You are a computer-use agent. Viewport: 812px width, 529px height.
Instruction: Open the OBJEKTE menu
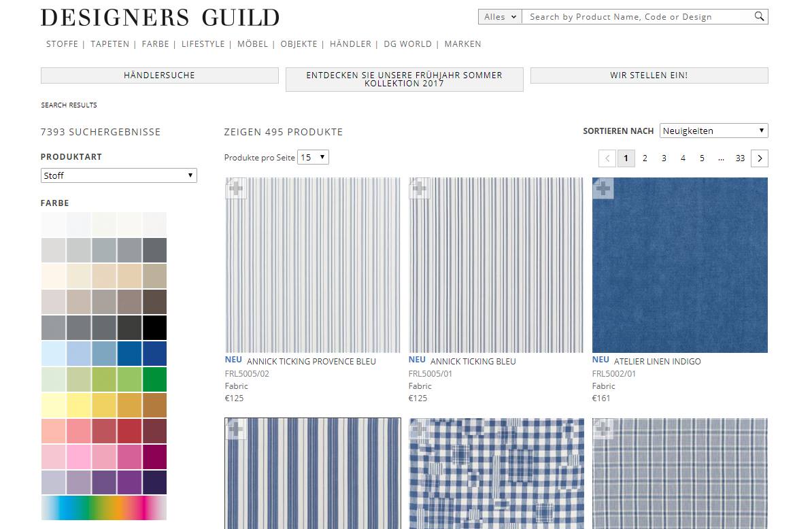pos(299,44)
